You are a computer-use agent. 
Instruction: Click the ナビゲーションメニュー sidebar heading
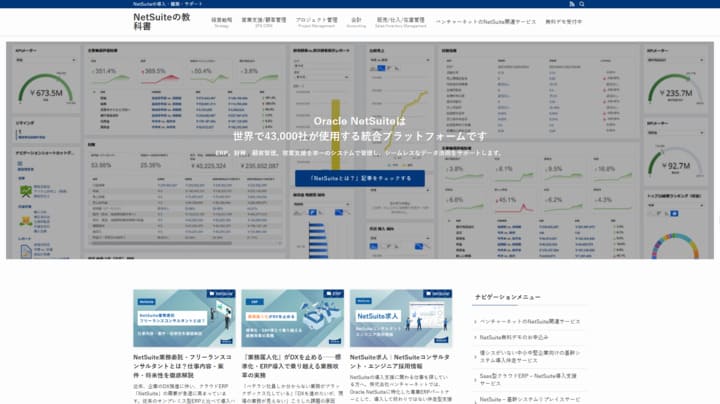pyautogui.click(x=507, y=297)
